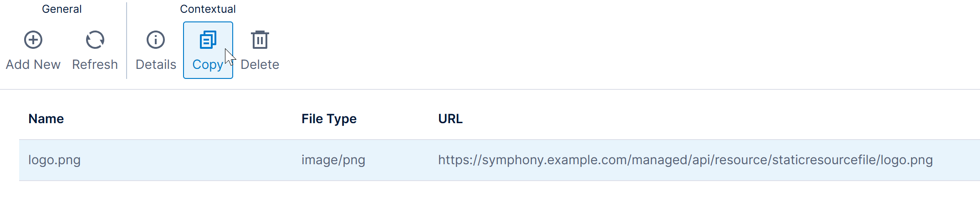Screen dimensions: 980x208
Task: Click the "Delete" text label
Action: pos(260,65)
